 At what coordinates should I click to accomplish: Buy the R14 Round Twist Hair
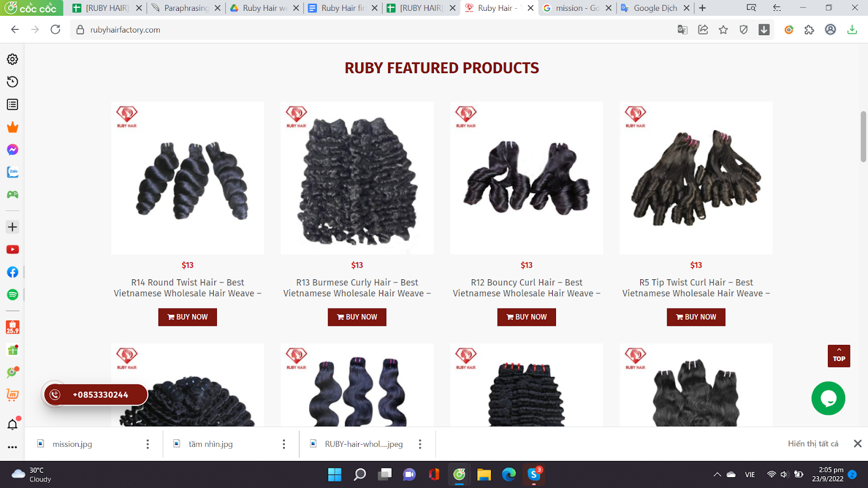188,317
